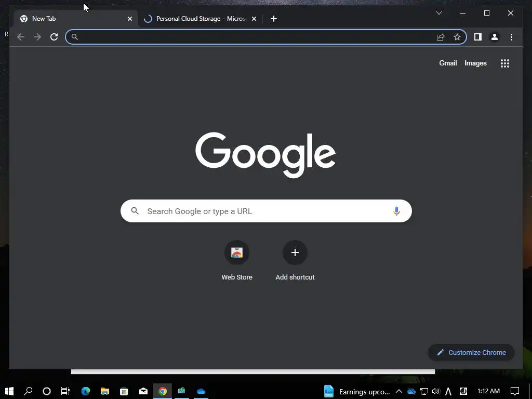Viewport: 532px width, 399px height.
Task: Open the Images link
Action: [475, 63]
